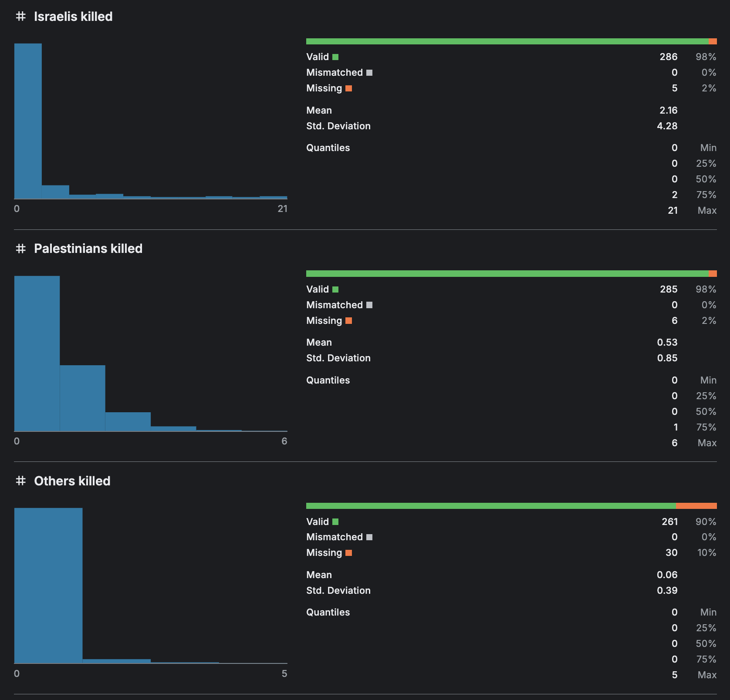Click orange Missing square under Israelis killed
This screenshot has width=730, height=700.
pos(348,88)
